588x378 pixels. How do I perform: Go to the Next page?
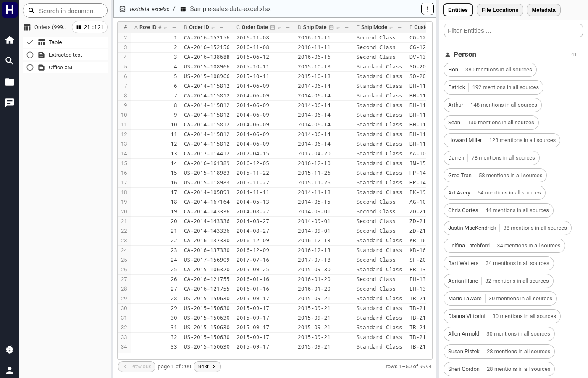(x=207, y=367)
